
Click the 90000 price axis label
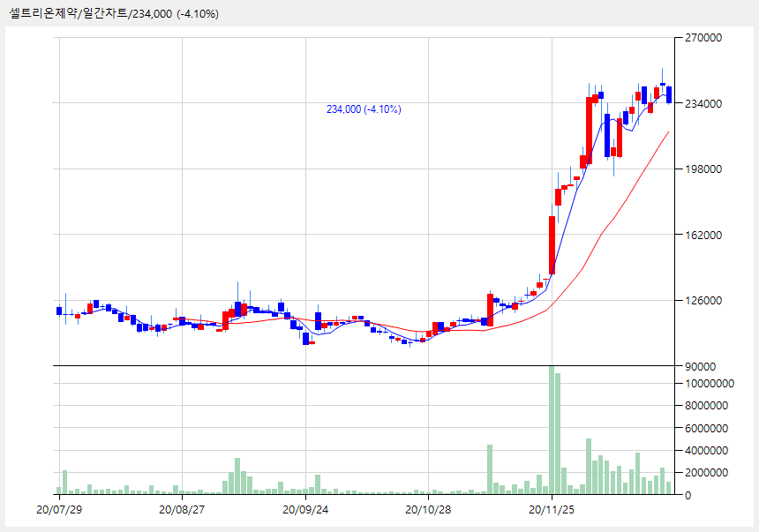click(x=701, y=367)
